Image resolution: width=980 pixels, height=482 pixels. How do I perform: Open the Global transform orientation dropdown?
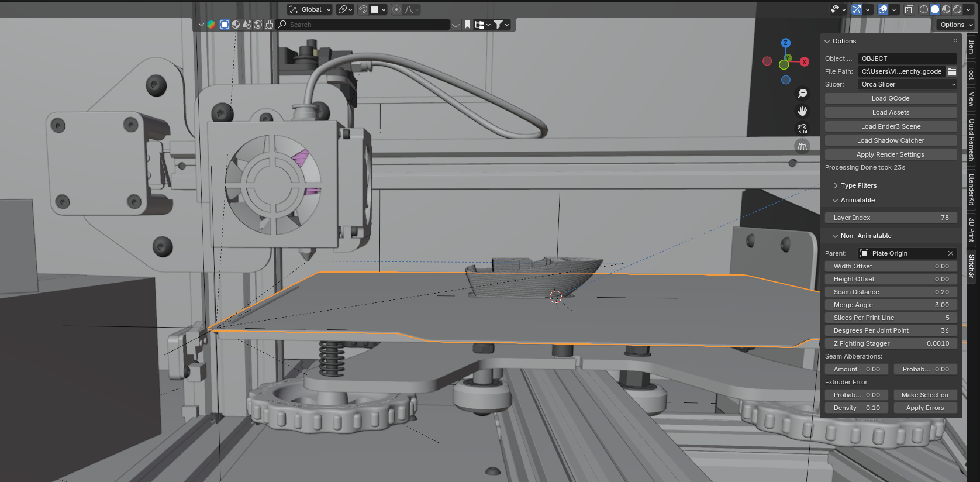pyautogui.click(x=310, y=9)
